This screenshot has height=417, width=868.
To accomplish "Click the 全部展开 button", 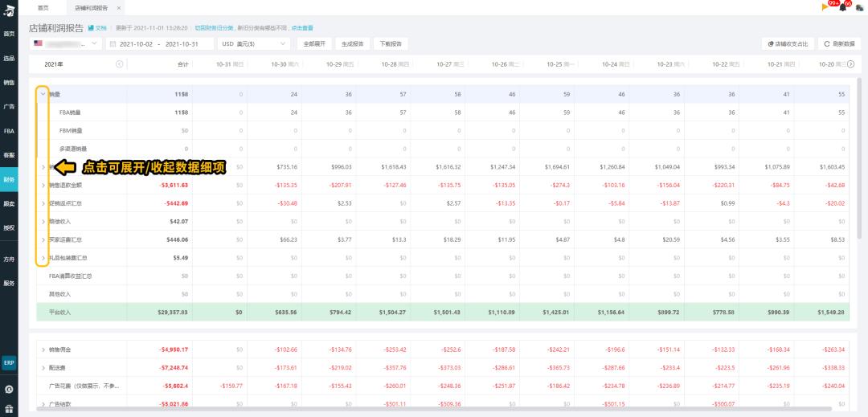I will coord(314,43).
